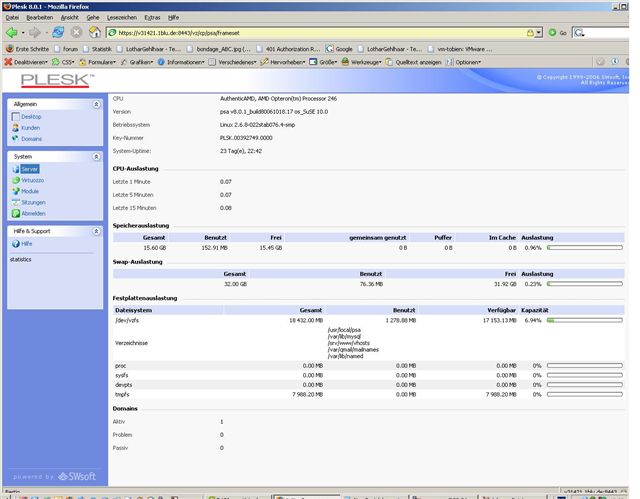The width and height of the screenshot is (640, 499).
Task: Open the address bar history dropdown
Action: pyautogui.click(x=539, y=33)
